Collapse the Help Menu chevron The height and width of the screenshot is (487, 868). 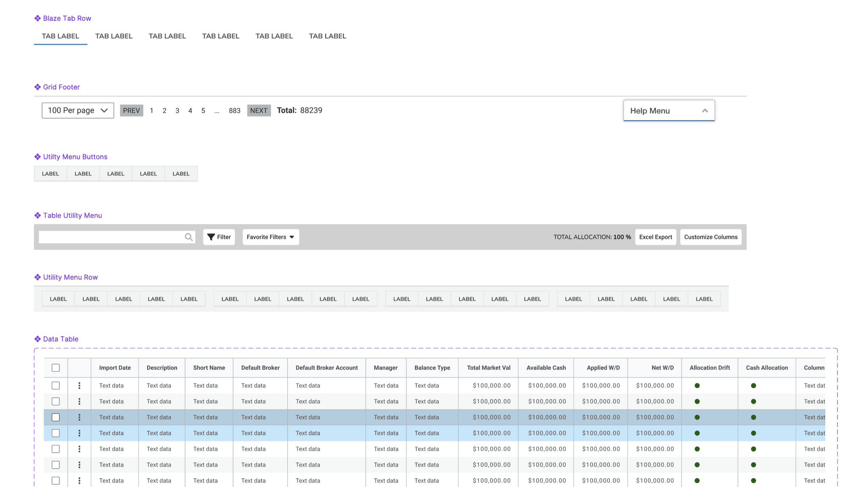[x=705, y=111]
